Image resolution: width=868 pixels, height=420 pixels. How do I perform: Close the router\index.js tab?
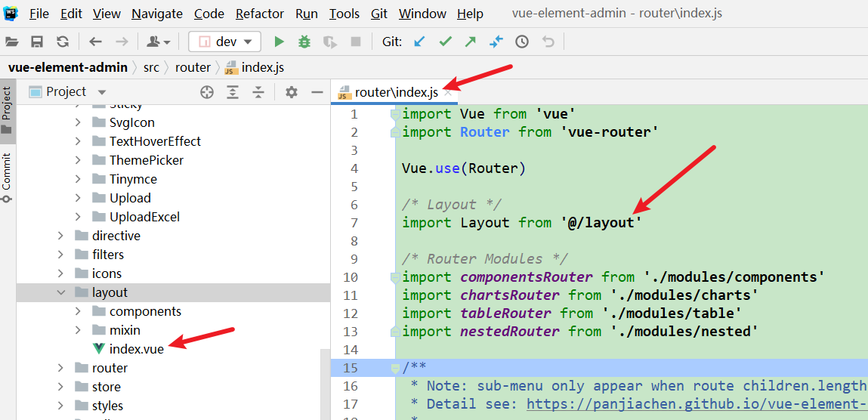point(448,92)
